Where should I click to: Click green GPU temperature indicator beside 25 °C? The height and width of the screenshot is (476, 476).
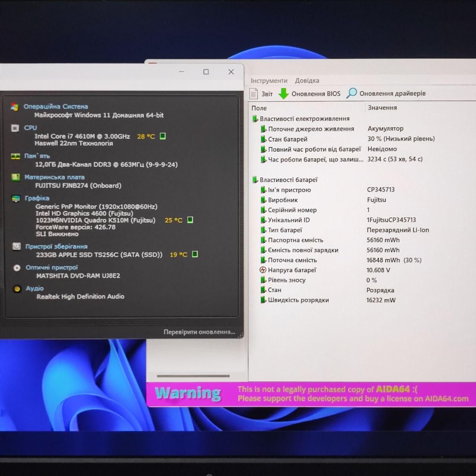pos(190,220)
